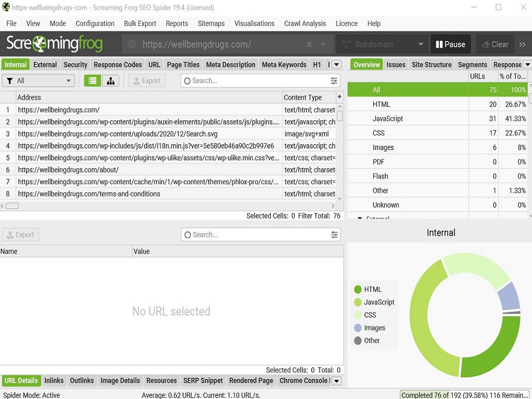This screenshot has width=532, height=399.
Task: Select the HTML row in Overview
Action: (x=437, y=104)
